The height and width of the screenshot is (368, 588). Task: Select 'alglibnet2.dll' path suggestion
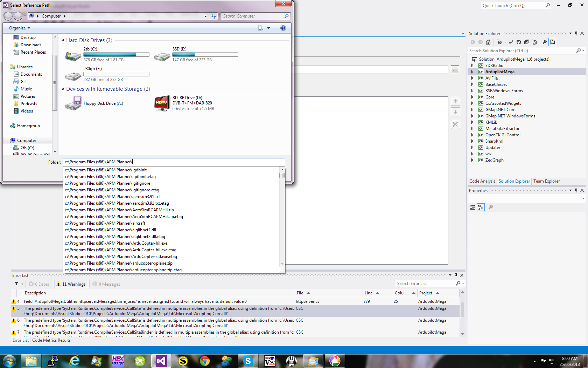171,230
